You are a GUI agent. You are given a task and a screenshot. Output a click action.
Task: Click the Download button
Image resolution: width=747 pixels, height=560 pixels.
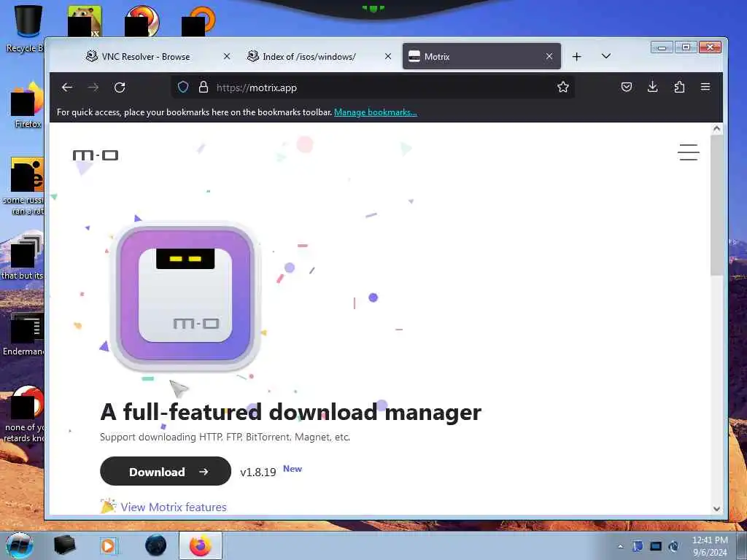click(166, 472)
